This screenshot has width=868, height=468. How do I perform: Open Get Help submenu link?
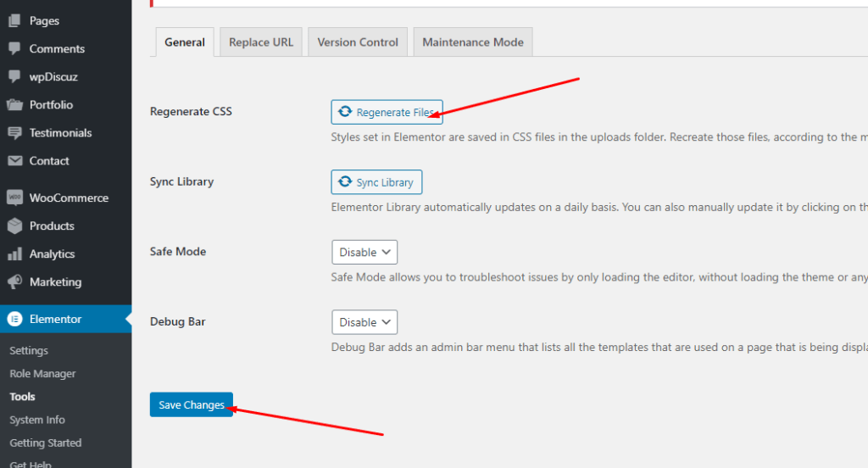tap(31, 464)
